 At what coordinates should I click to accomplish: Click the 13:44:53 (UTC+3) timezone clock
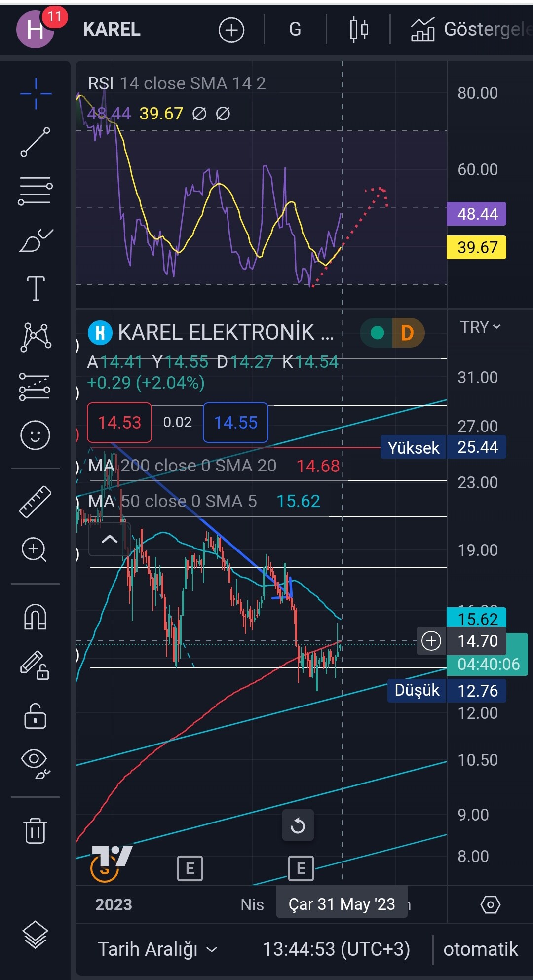coord(336,949)
